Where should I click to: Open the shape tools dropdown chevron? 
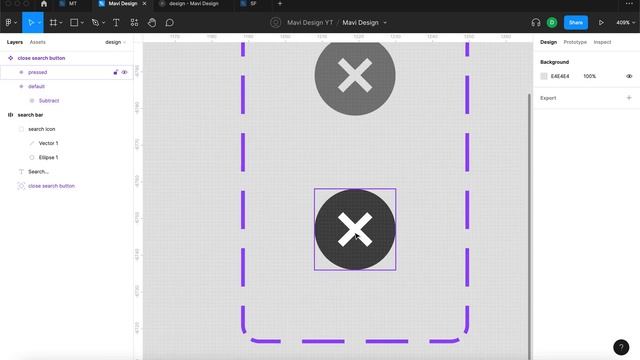[82, 23]
